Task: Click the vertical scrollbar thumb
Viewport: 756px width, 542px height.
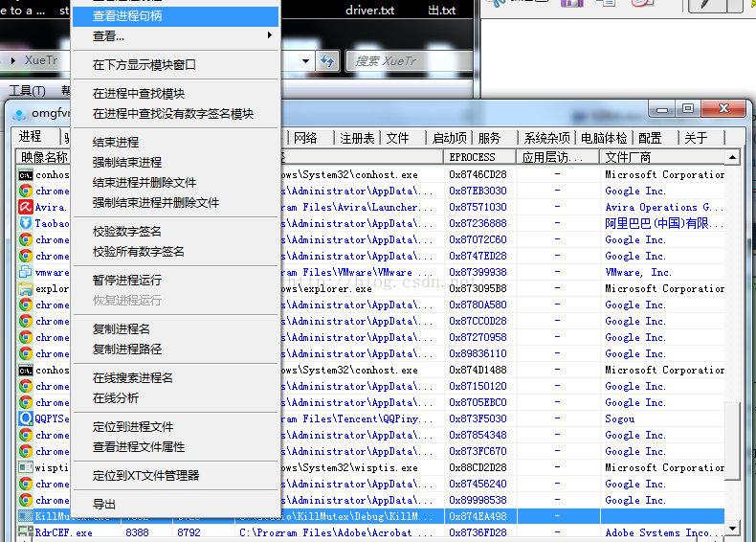Action: pos(732,440)
